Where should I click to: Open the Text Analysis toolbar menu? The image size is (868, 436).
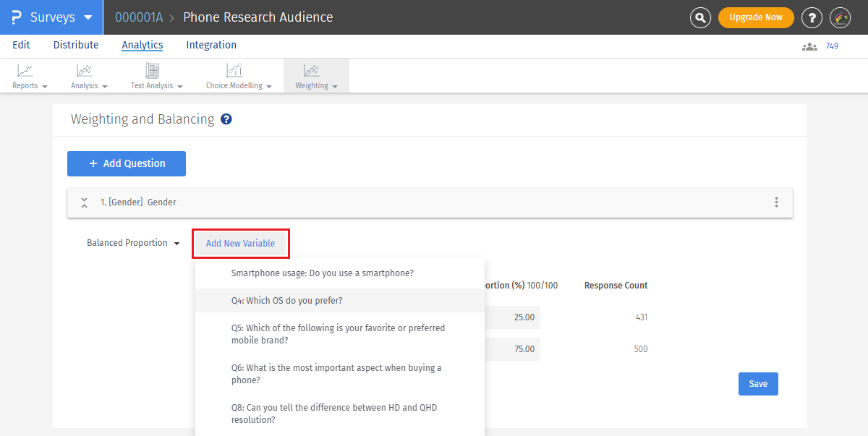(156, 76)
